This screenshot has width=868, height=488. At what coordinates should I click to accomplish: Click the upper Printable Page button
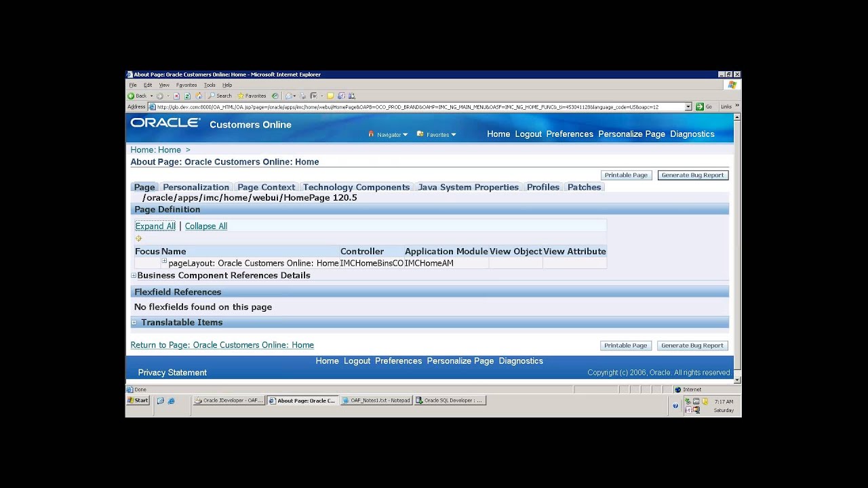[626, 175]
